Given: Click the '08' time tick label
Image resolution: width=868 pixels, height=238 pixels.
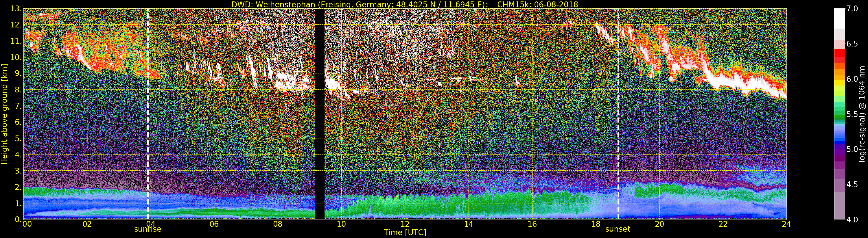Looking at the screenshot, I should [x=278, y=224].
